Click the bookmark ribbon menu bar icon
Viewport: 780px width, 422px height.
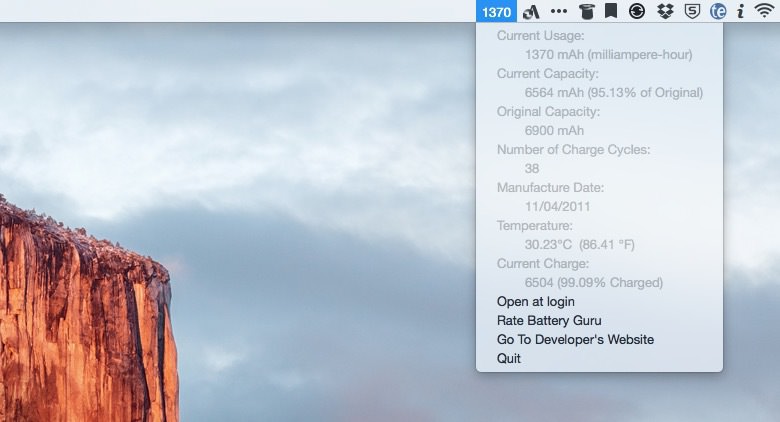611,11
